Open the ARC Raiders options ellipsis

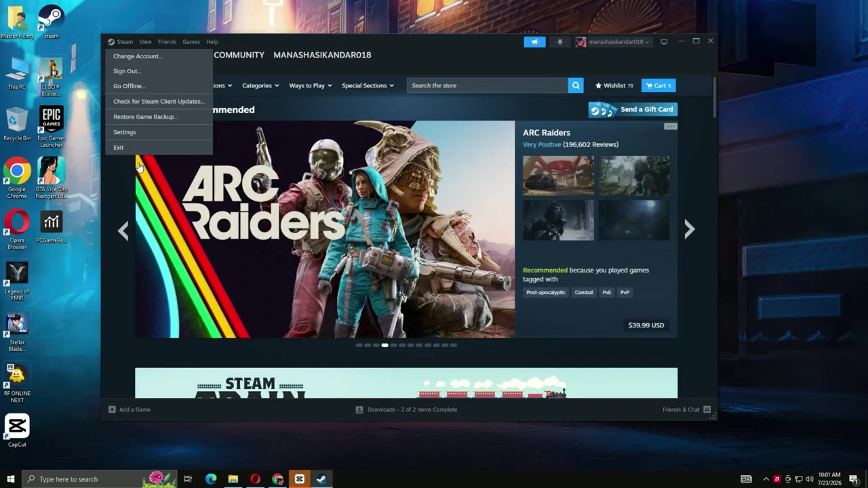(671, 127)
